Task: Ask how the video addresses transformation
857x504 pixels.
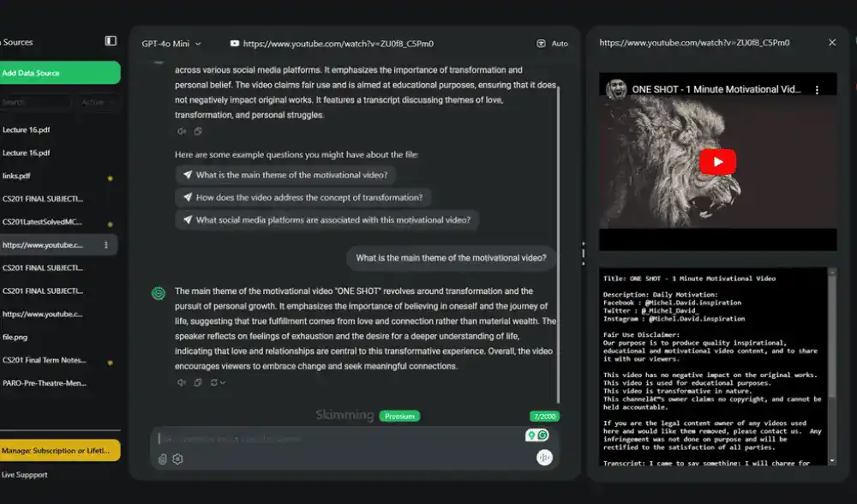Action: (303, 197)
